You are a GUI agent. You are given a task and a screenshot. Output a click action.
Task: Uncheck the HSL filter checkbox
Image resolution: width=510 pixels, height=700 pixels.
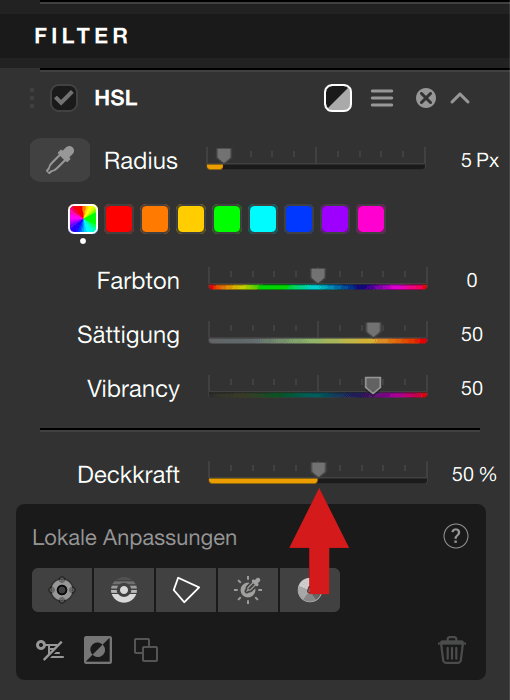coord(64,98)
